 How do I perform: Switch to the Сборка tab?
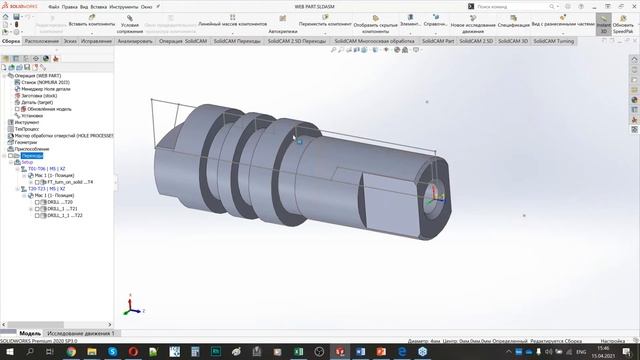click(x=11, y=41)
